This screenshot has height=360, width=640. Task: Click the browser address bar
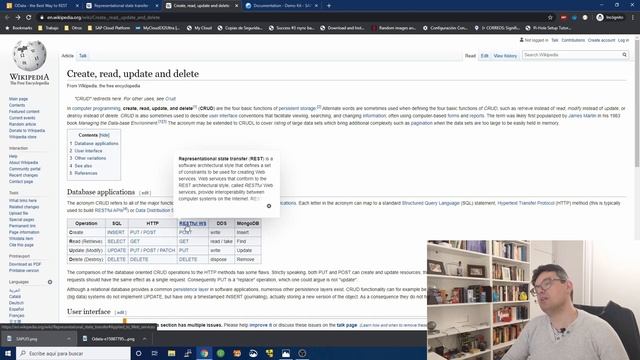pyautogui.click(x=294, y=18)
